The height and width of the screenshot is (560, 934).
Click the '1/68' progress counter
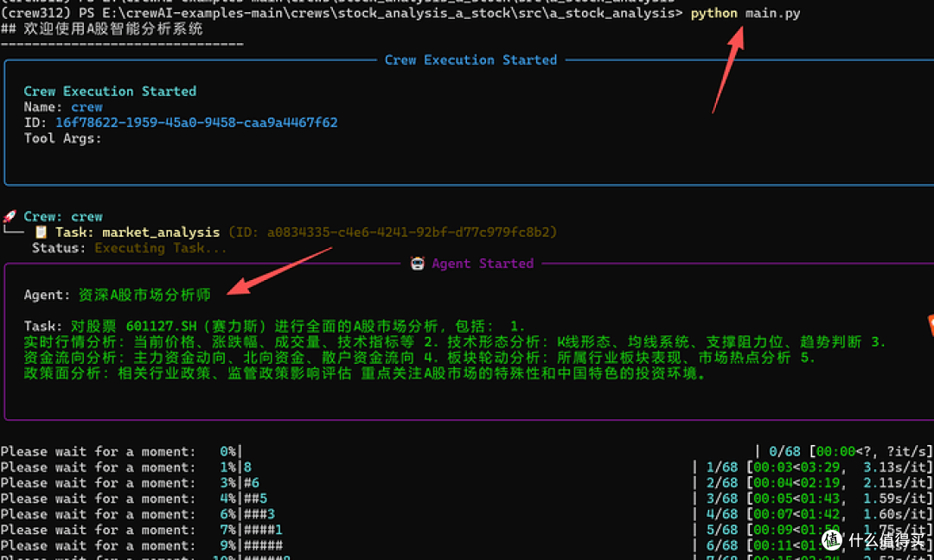pos(722,468)
